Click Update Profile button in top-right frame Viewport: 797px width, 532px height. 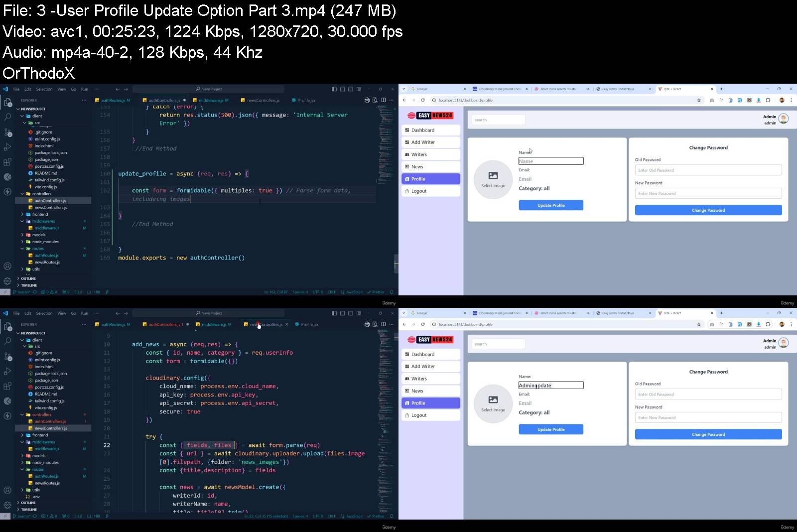click(551, 205)
